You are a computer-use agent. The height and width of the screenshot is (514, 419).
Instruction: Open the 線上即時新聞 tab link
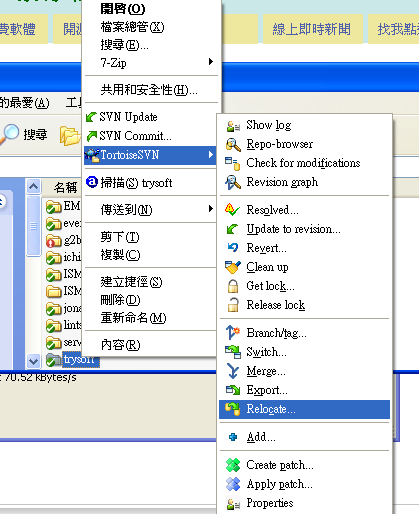[x=312, y=29]
